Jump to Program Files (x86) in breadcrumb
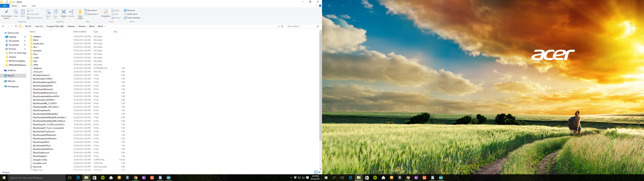644x181 pixels. [55, 26]
